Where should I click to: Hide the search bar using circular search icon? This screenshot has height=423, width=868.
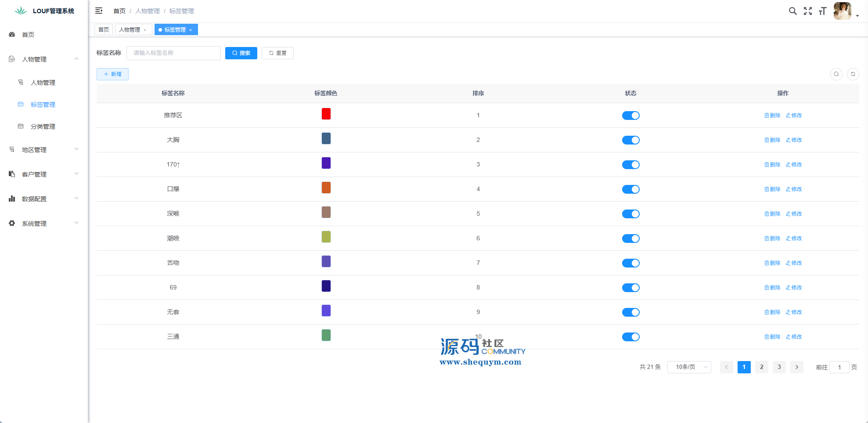836,74
